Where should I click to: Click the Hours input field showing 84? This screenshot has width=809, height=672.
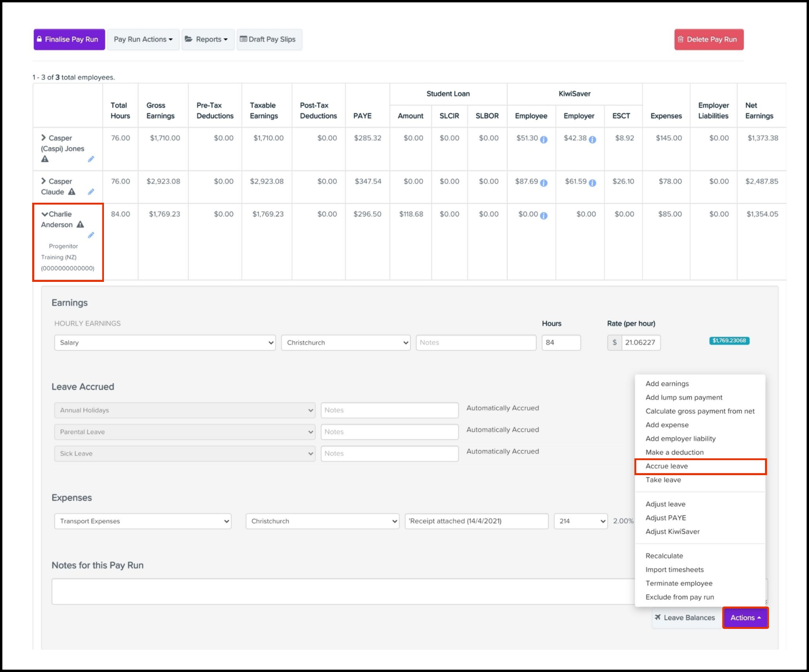(561, 343)
